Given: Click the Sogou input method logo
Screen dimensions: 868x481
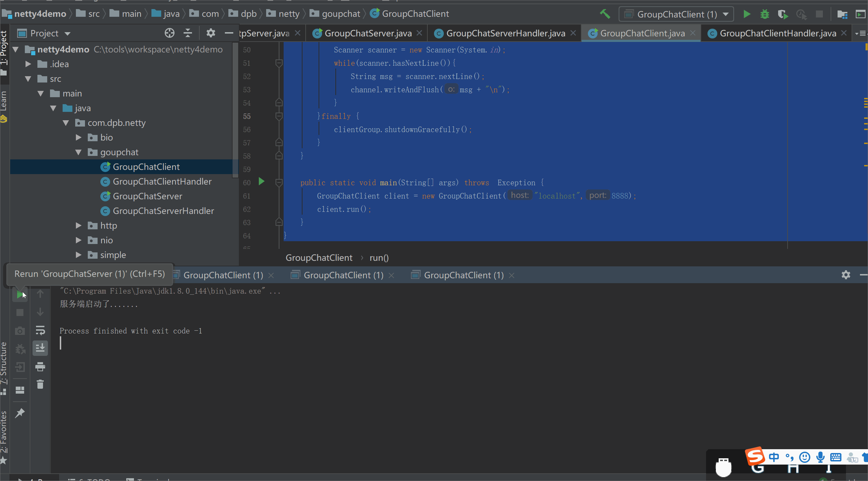Looking at the screenshot, I should [x=755, y=456].
